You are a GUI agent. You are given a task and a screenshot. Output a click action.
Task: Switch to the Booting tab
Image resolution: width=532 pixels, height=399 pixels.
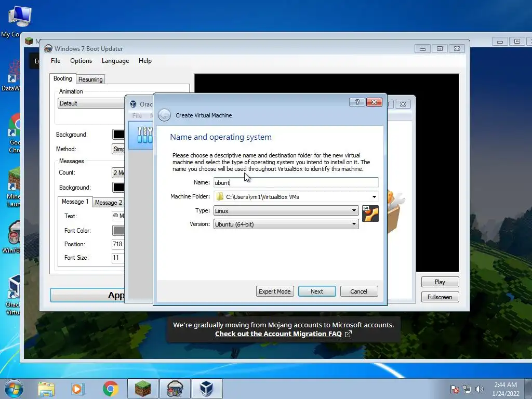pos(63,78)
